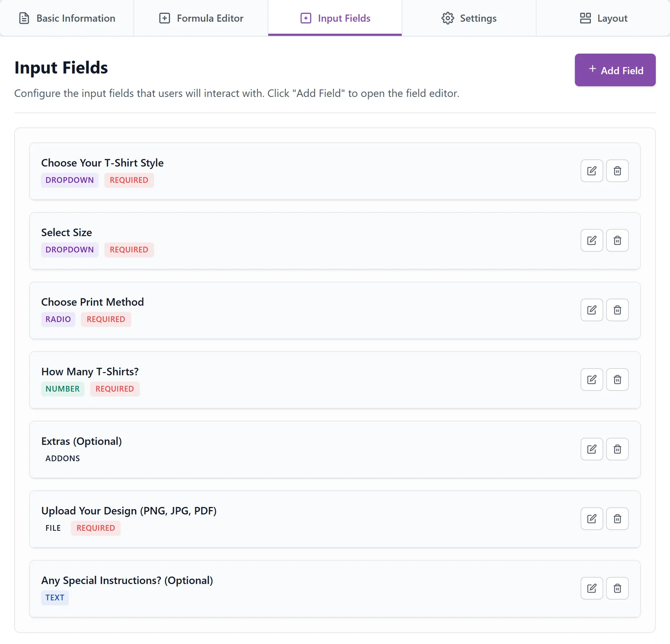
Task: Click the Choose Your T-Shirt Style title
Action: 102,163
